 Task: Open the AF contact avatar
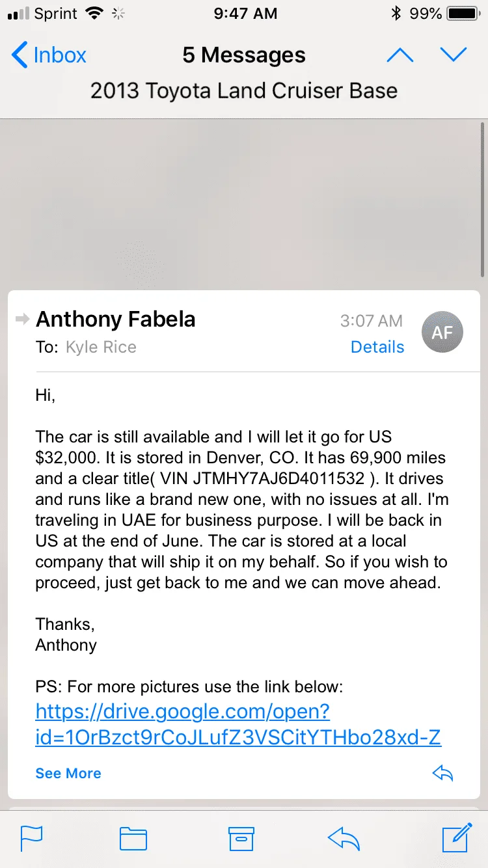(x=442, y=332)
